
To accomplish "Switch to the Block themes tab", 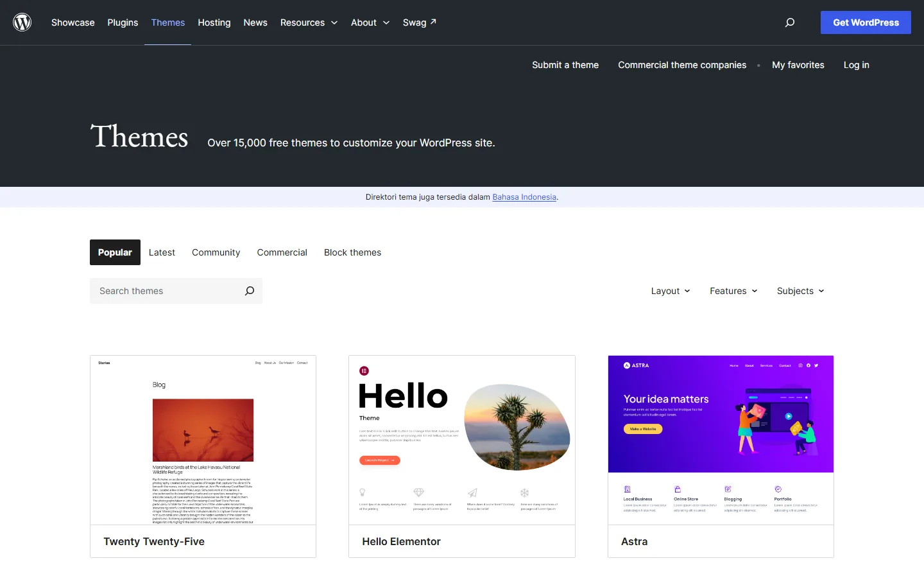I will click(353, 252).
